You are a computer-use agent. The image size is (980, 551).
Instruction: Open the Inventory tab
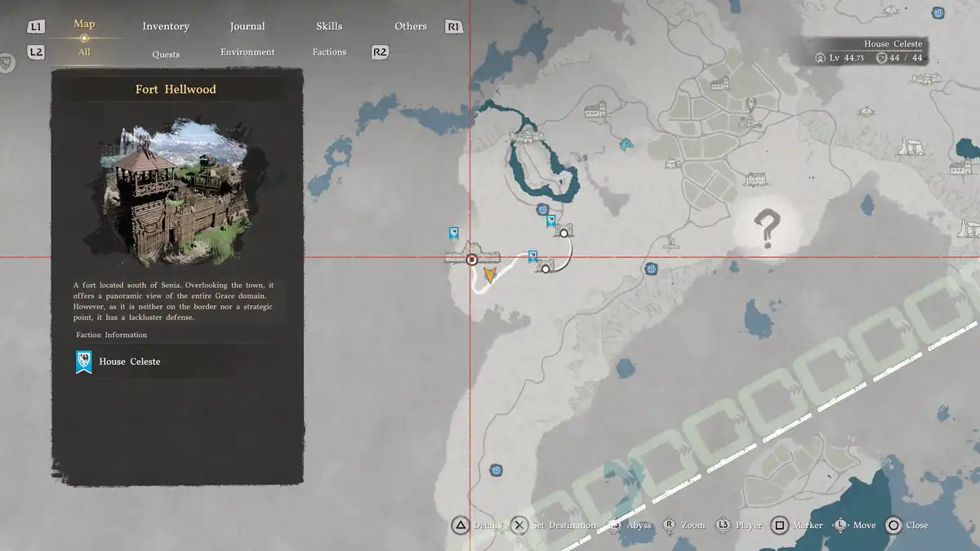(x=166, y=26)
